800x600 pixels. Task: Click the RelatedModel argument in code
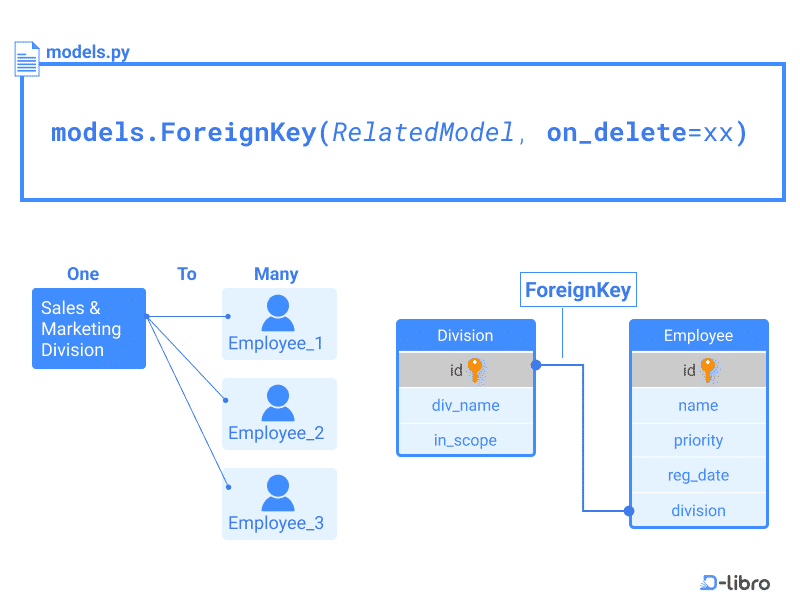tap(423, 133)
